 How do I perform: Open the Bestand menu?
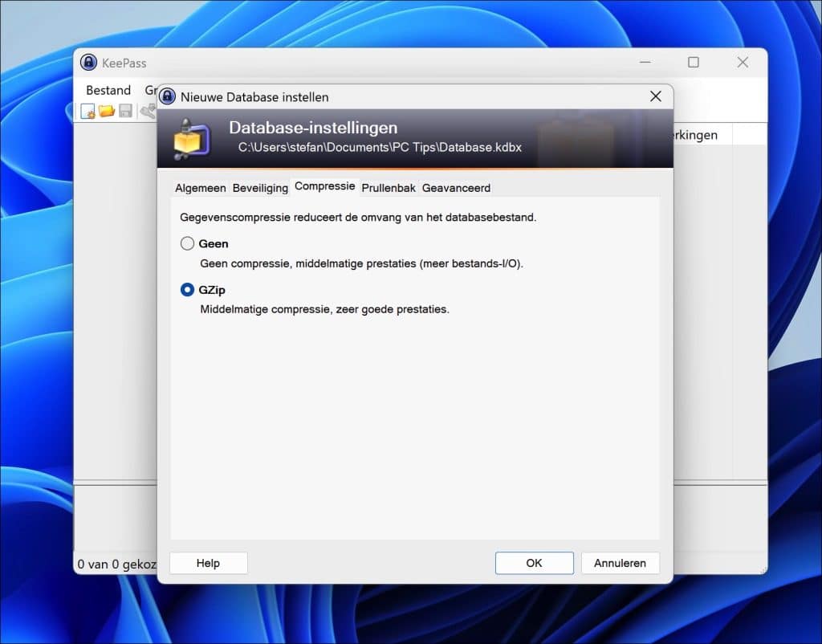click(108, 90)
